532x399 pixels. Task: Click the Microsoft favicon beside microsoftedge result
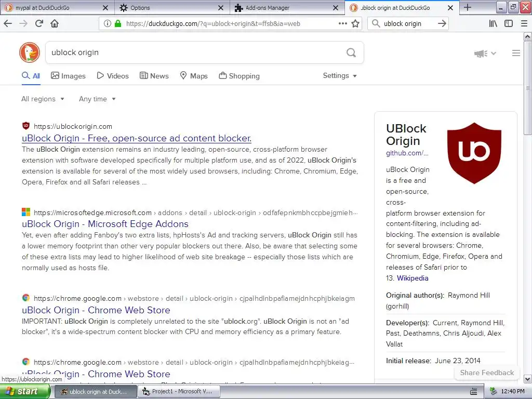pyautogui.click(x=26, y=212)
